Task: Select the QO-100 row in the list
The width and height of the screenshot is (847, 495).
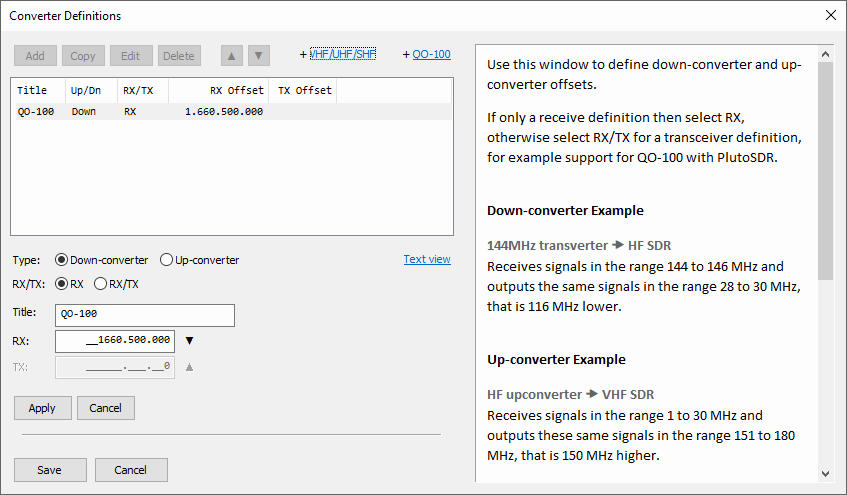Action: [x=140, y=112]
